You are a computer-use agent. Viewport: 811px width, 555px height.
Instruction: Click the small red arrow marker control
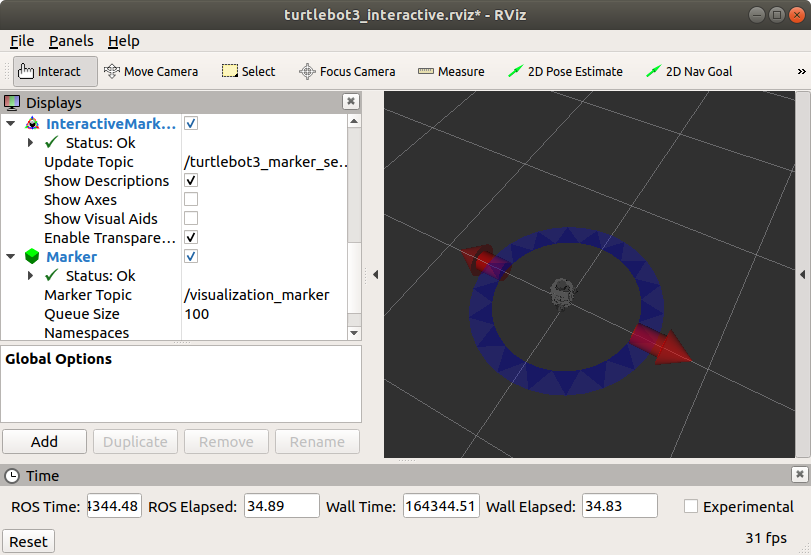pos(484,262)
